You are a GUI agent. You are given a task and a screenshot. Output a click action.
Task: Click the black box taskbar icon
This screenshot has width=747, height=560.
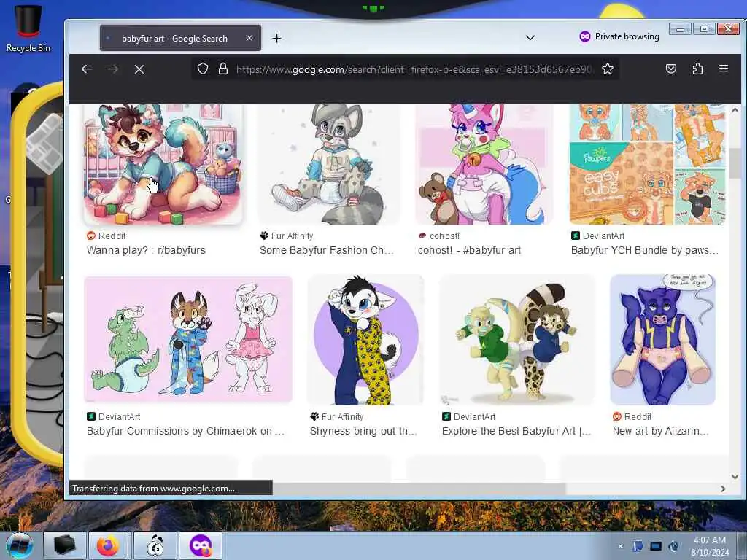pyautogui.click(x=65, y=545)
